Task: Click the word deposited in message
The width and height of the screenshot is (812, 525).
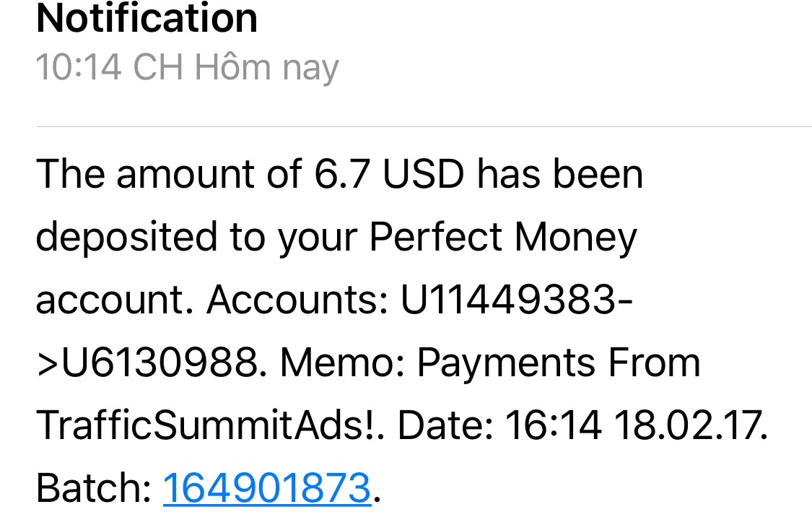Action: coord(126,238)
